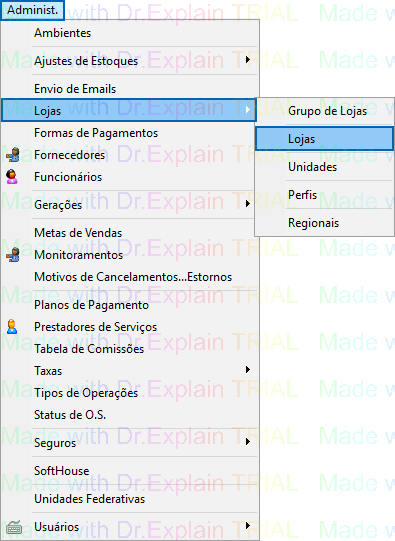Click the Monitoramentos menu icon
395x541 pixels.
pos(13,255)
